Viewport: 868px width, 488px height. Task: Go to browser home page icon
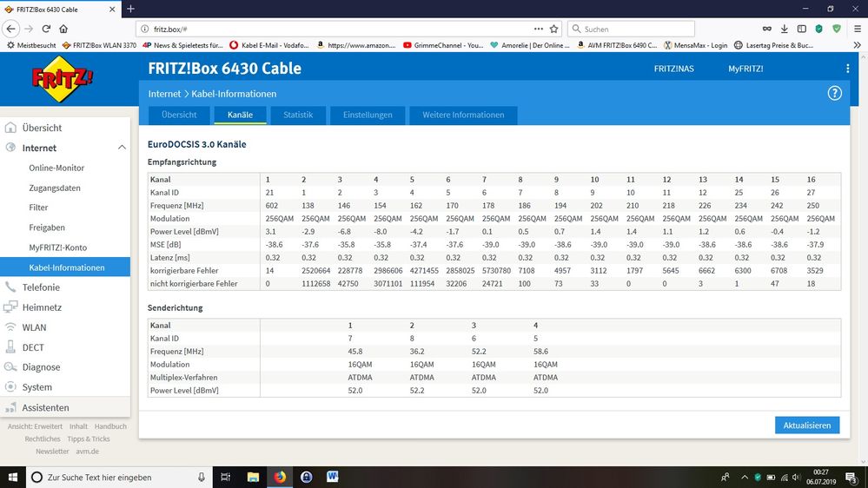coord(63,29)
